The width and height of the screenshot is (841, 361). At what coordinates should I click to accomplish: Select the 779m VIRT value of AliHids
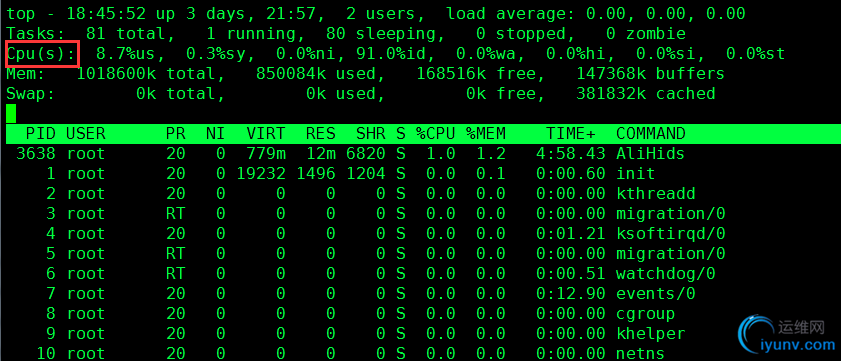click(266, 154)
